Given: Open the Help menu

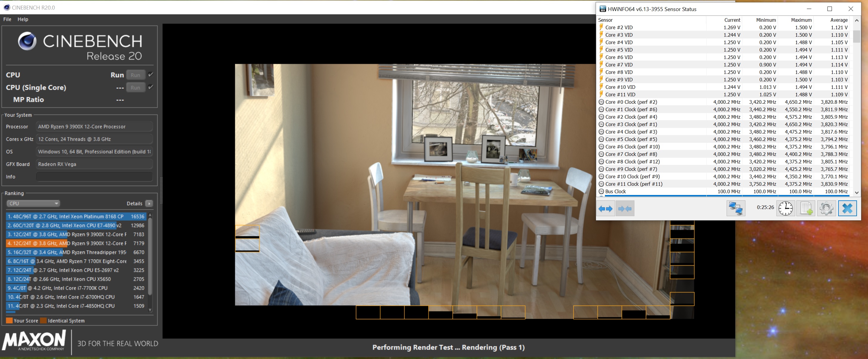Looking at the screenshot, I should [23, 19].
